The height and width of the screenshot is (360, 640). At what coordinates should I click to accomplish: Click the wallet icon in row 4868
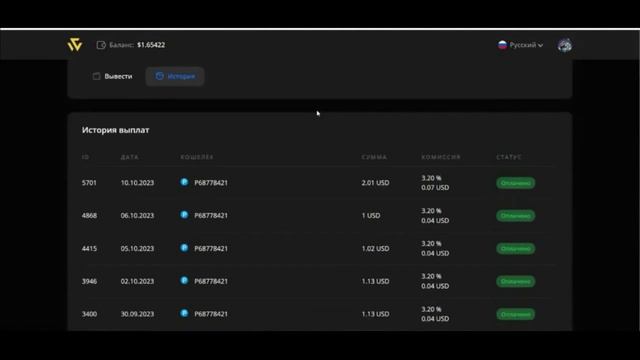[x=184, y=215]
